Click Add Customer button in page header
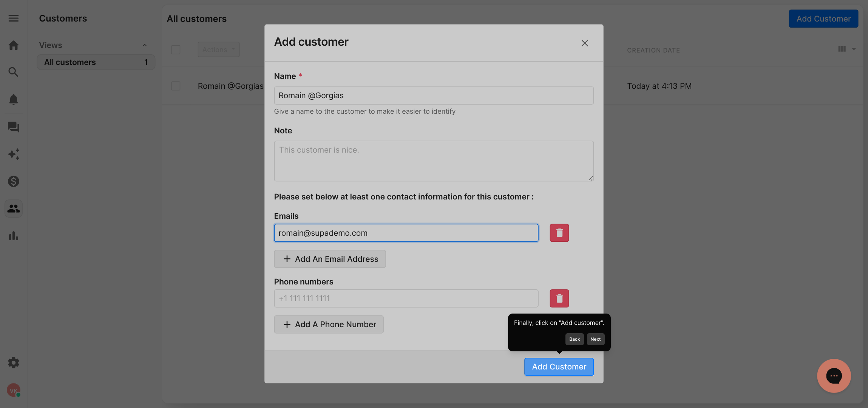868x408 pixels. point(823,19)
